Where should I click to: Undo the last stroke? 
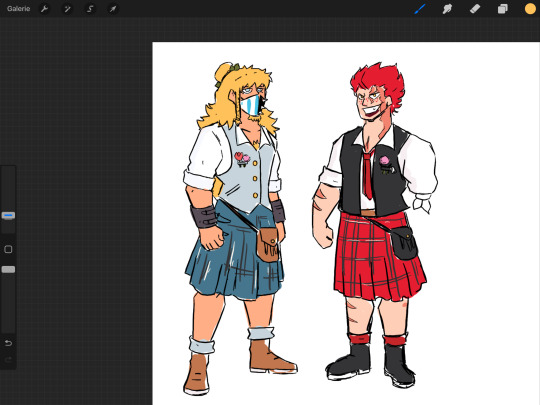8,343
